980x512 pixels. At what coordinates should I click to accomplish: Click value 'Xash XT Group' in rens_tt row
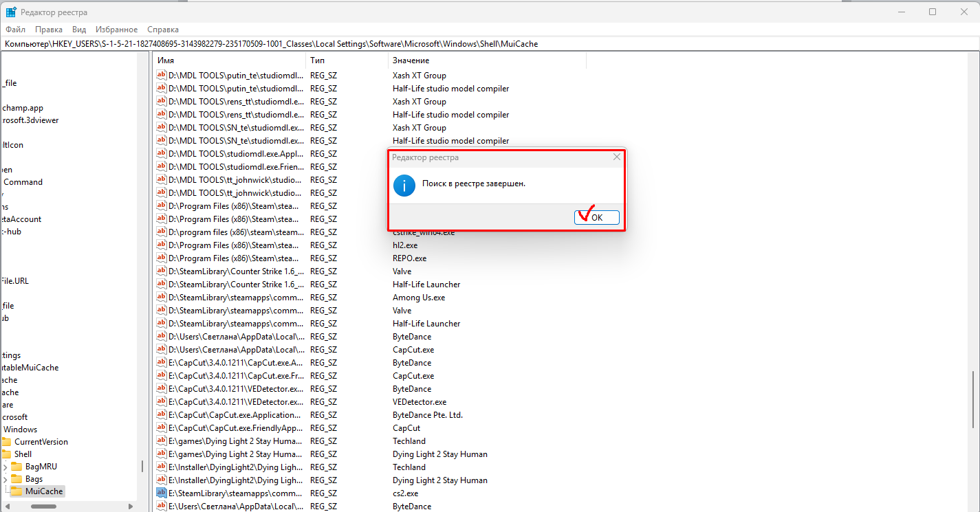[x=419, y=102]
